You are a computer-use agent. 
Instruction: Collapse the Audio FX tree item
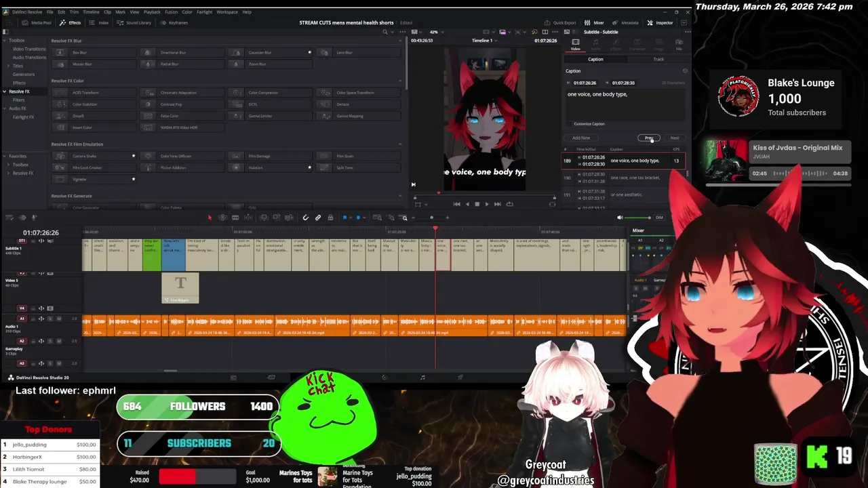tap(5, 108)
